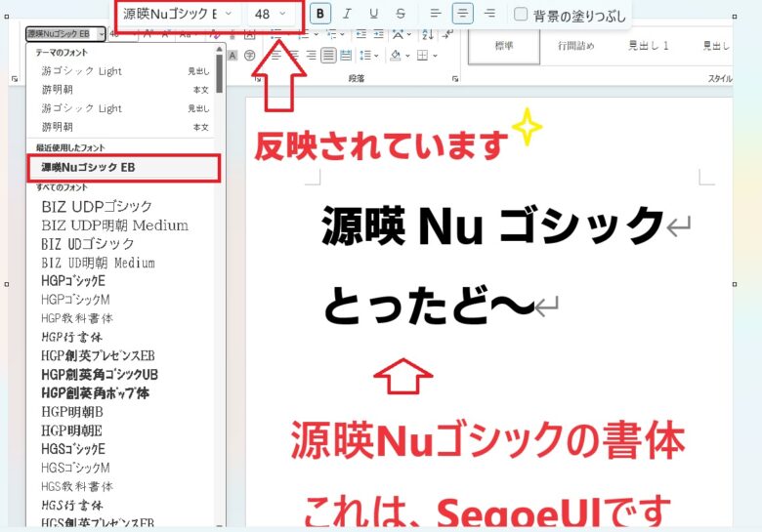
Task: Choose BIZ UDPゴシック from font list
Action: [x=97, y=206]
